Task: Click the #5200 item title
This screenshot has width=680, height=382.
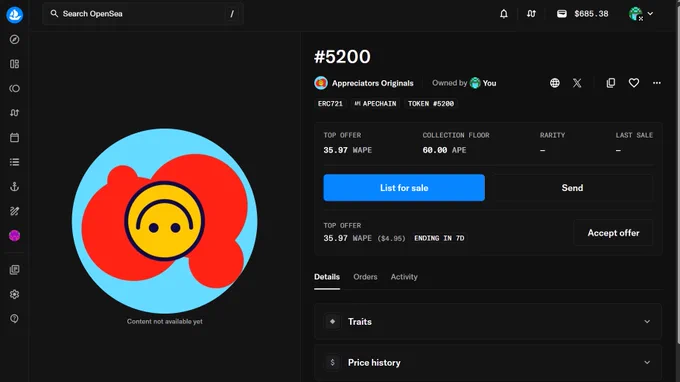Action: (342, 57)
